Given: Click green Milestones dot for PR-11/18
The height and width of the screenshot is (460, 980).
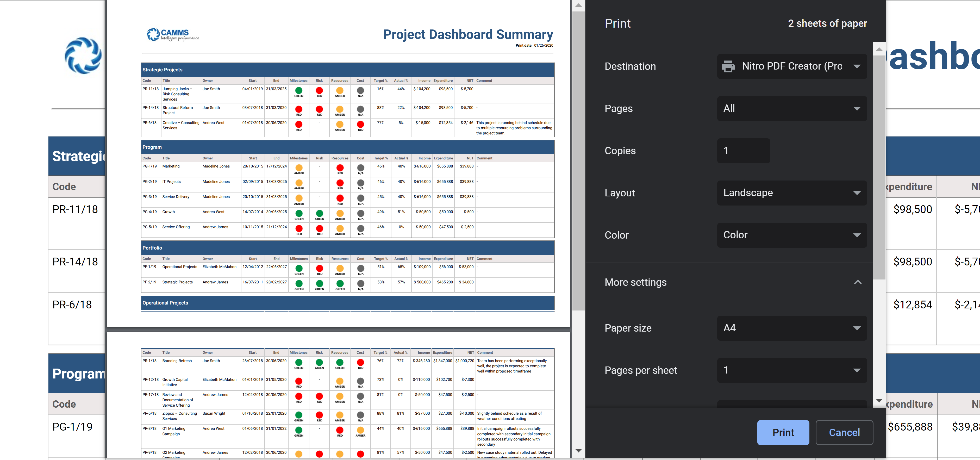Looking at the screenshot, I should coord(299,91).
